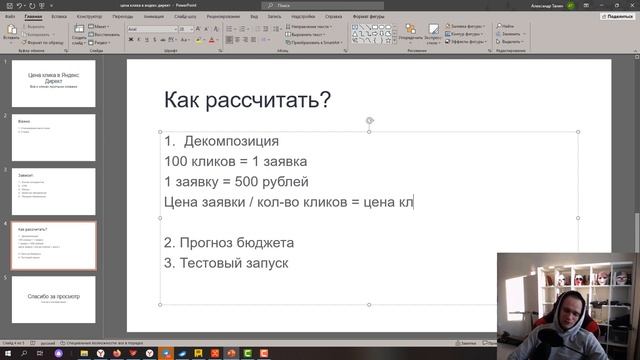
Task: Expand the Layout dropdown
Action: (99, 27)
